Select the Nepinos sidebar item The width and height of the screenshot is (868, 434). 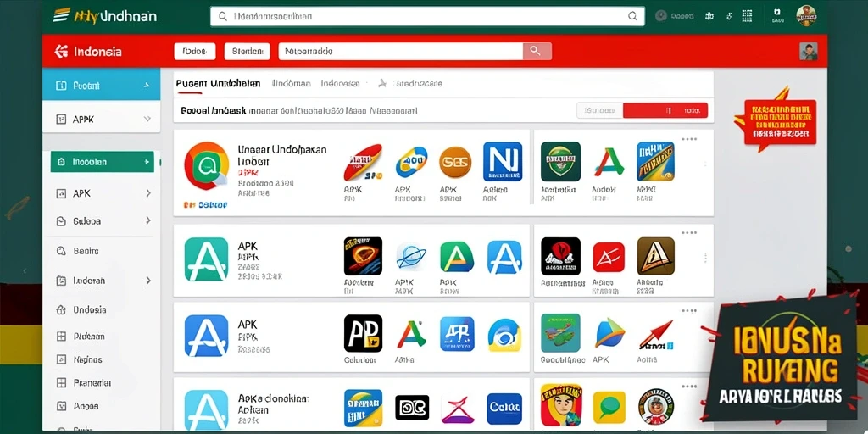tap(87, 359)
